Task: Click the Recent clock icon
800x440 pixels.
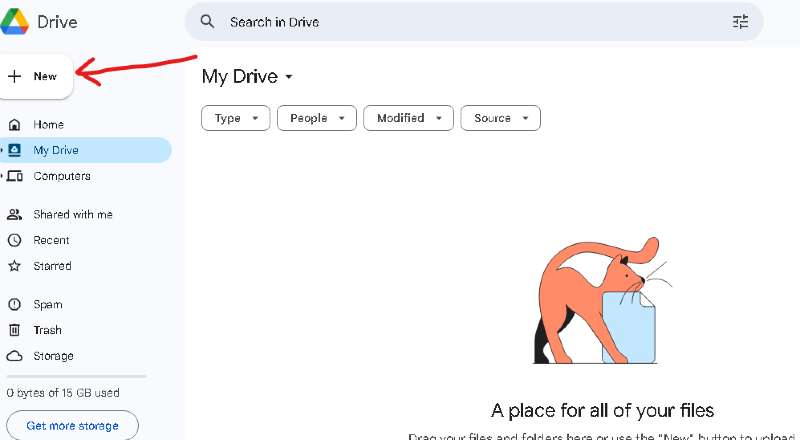Action: point(14,240)
